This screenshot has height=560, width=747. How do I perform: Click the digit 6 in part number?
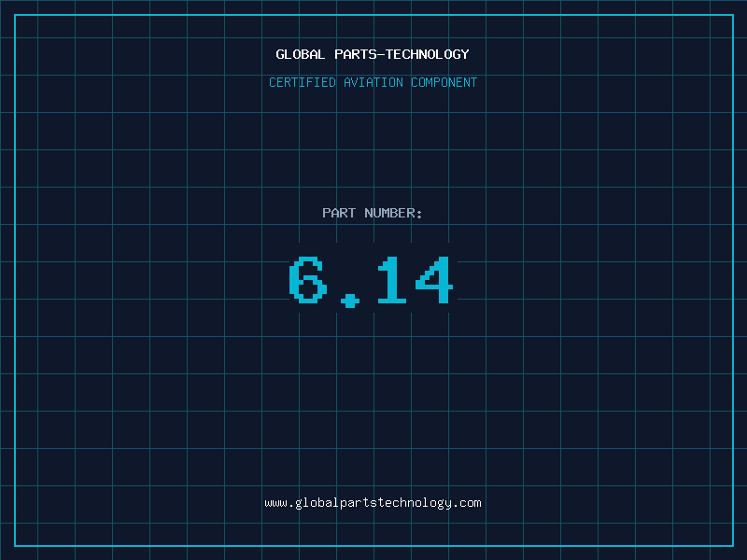[x=307, y=280]
